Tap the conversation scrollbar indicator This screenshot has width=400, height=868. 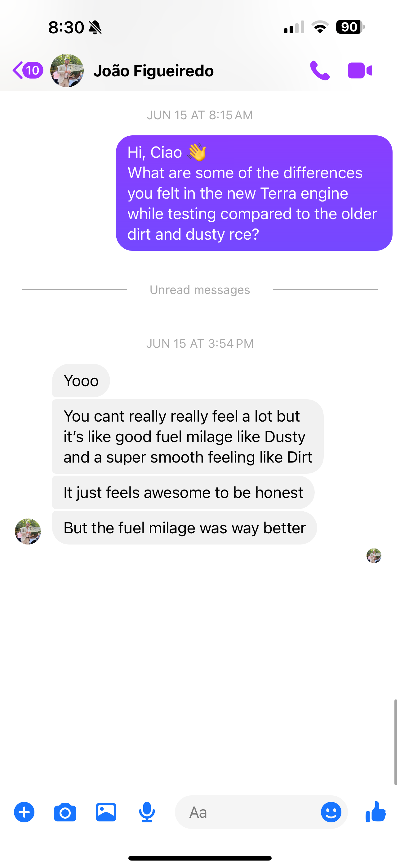(396, 742)
